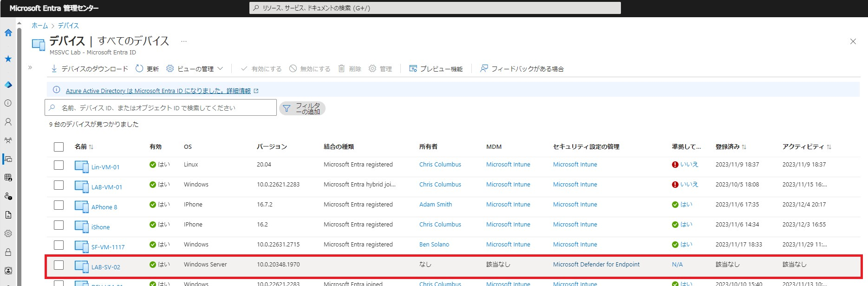The height and width of the screenshot is (286, 868).
Task: Open the Devices icon in sidebar
Action: point(8,159)
